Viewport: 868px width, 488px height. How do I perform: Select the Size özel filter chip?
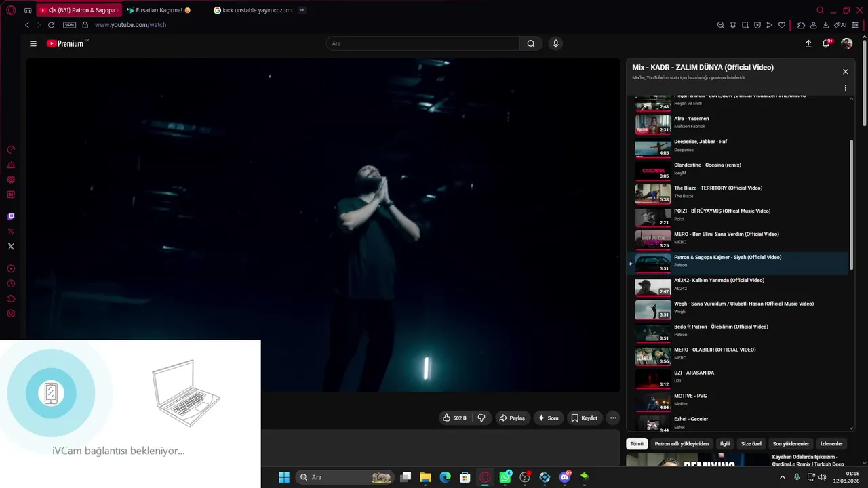751,444
